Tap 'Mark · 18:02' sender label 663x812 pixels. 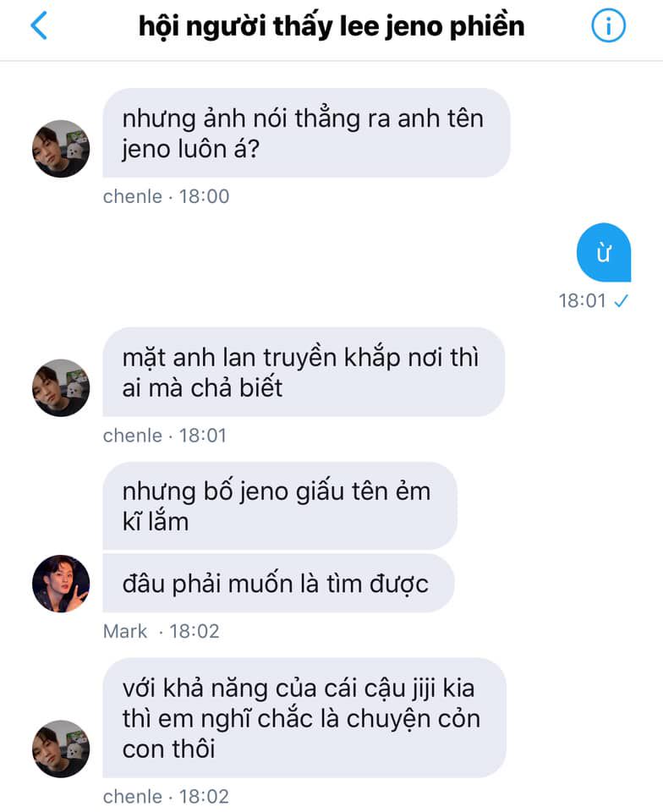(x=161, y=631)
